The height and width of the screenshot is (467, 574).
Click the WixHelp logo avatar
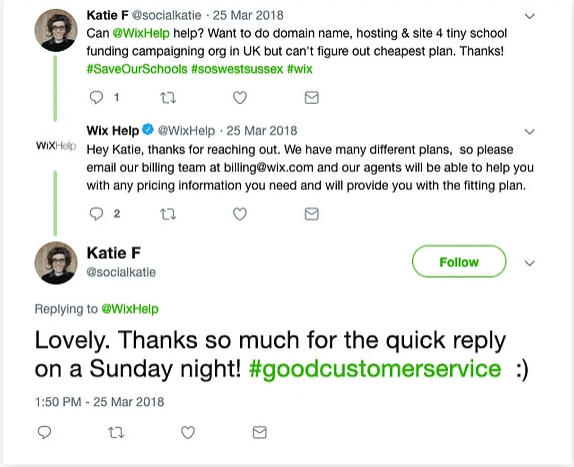click(x=56, y=145)
